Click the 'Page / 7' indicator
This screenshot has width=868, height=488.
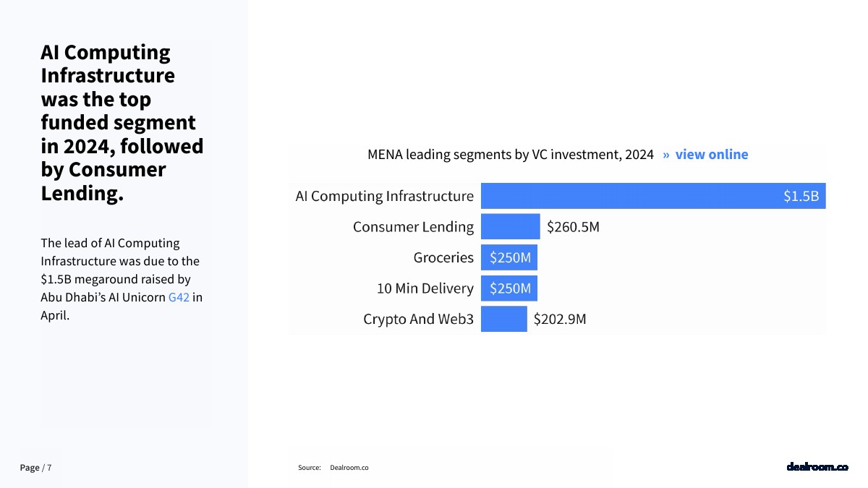[x=35, y=468]
